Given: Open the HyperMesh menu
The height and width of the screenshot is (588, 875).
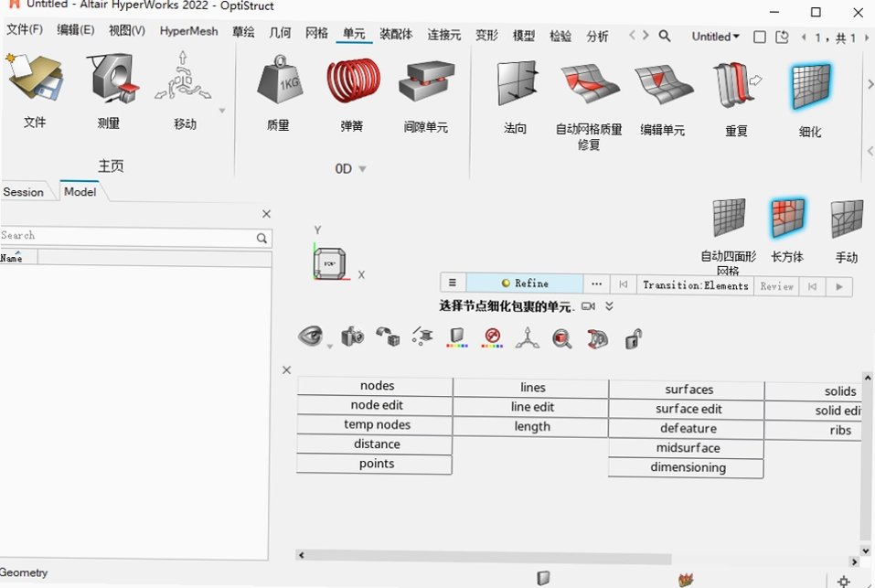Looking at the screenshot, I should click(188, 31).
